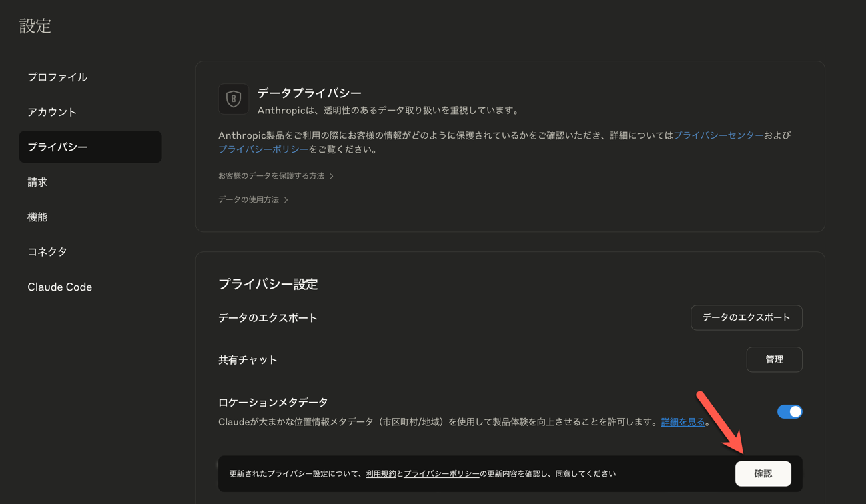The width and height of the screenshot is (866, 504).
Task: Click 管理 button for 共有チャット
Action: pyautogui.click(x=774, y=359)
